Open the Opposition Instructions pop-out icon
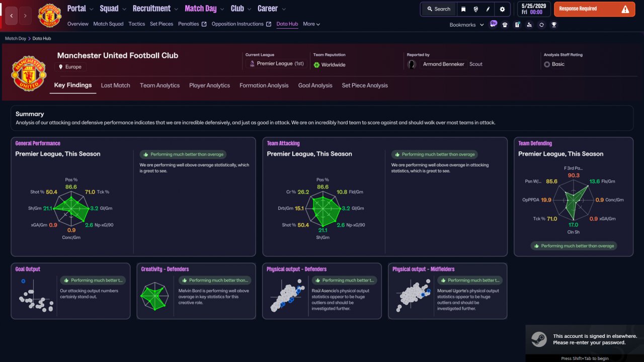This screenshot has width=644, height=362. pyautogui.click(x=269, y=24)
